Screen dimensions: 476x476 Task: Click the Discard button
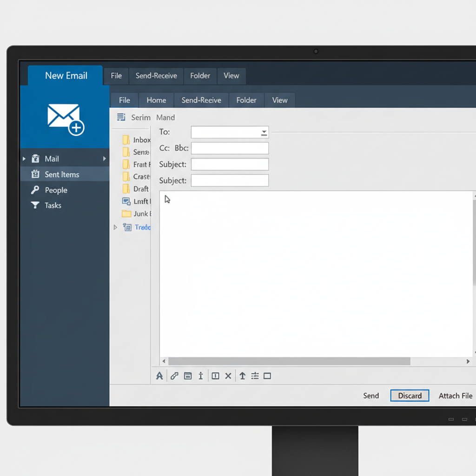coord(410,396)
